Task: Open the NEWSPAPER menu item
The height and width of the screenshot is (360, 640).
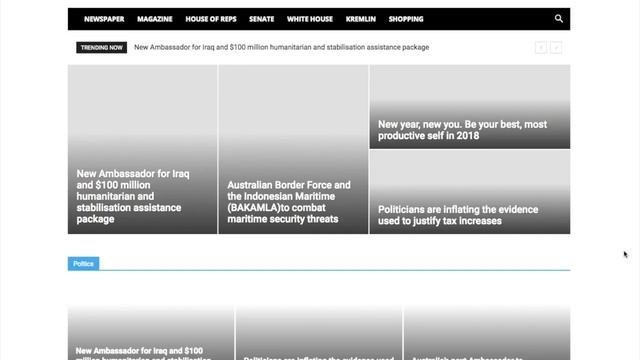Action: (x=104, y=19)
